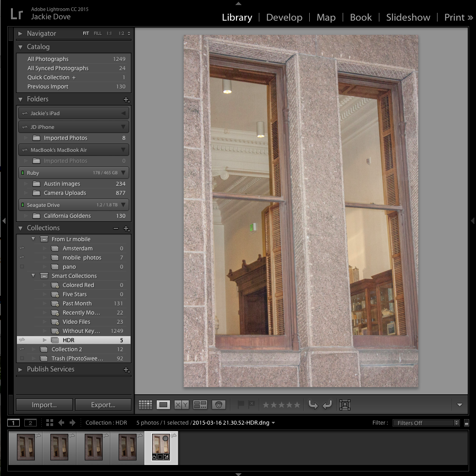
Task: Select All Photographs in Catalog
Action: (x=74, y=59)
